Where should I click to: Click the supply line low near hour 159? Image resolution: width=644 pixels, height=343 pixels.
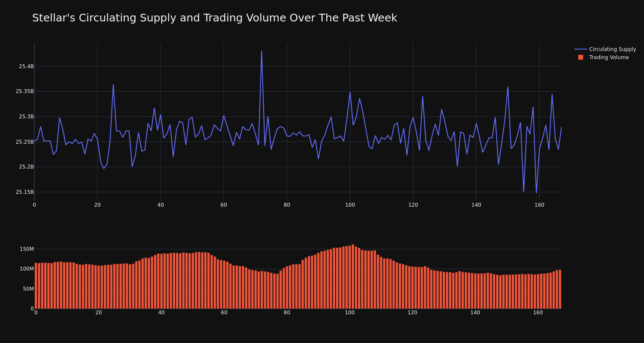[x=536, y=193]
